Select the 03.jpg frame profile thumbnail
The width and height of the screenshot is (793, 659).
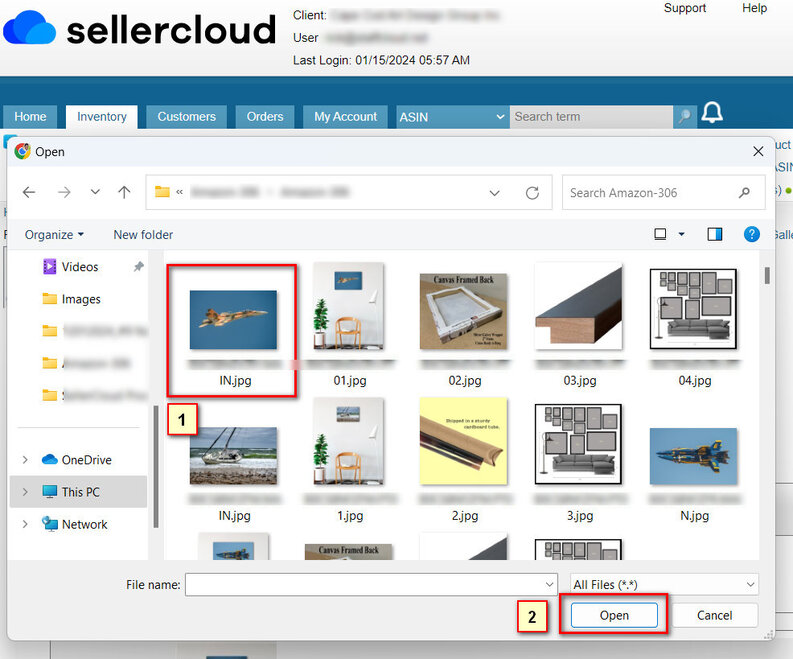tap(579, 306)
